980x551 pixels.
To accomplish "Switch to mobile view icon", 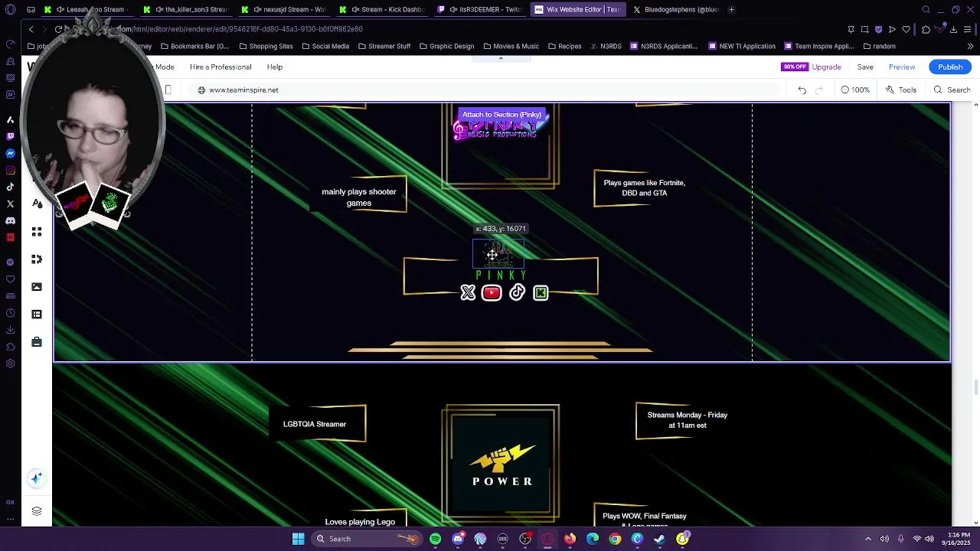I will (x=168, y=90).
